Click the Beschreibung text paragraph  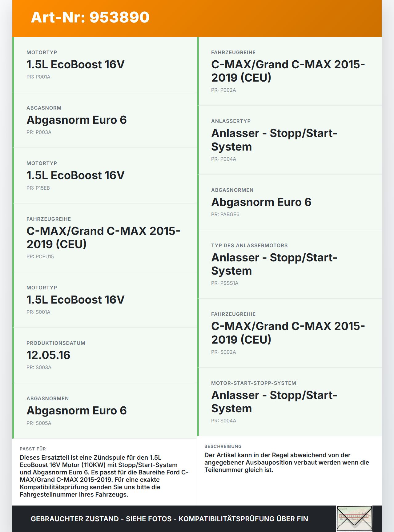coord(287,462)
